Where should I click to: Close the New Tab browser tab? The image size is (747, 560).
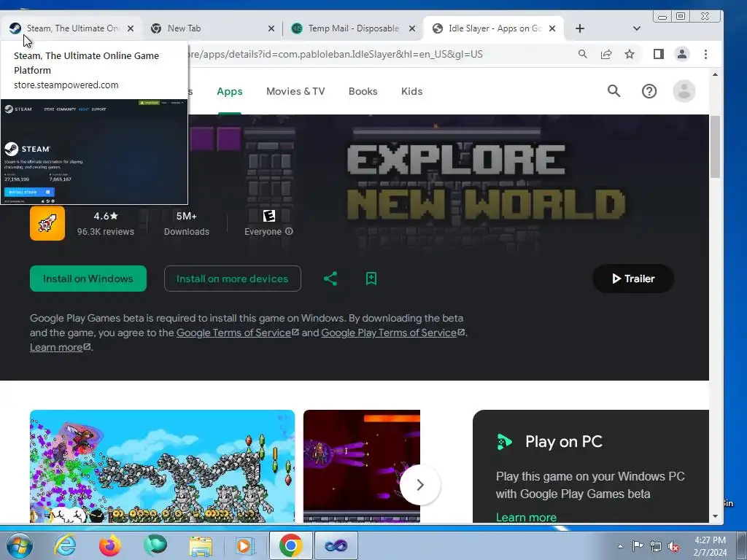(271, 28)
